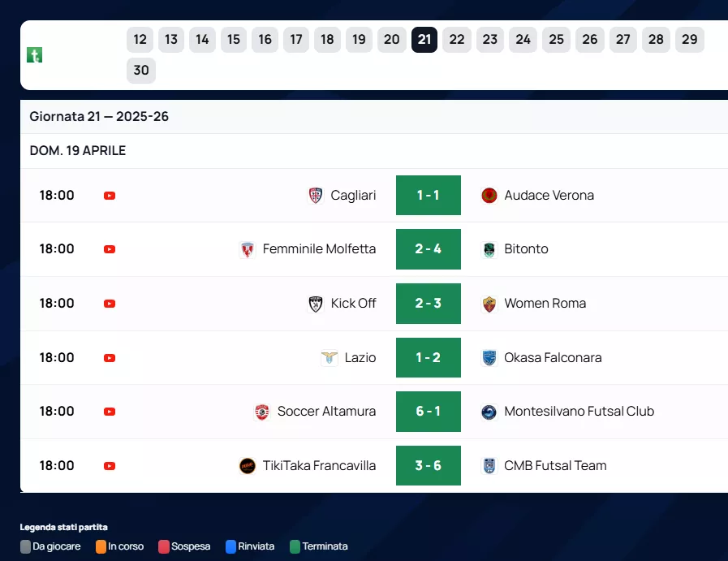Open YouTube stream for Cagliari match
This screenshot has height=561, width=728.
[x=110, y=196]
